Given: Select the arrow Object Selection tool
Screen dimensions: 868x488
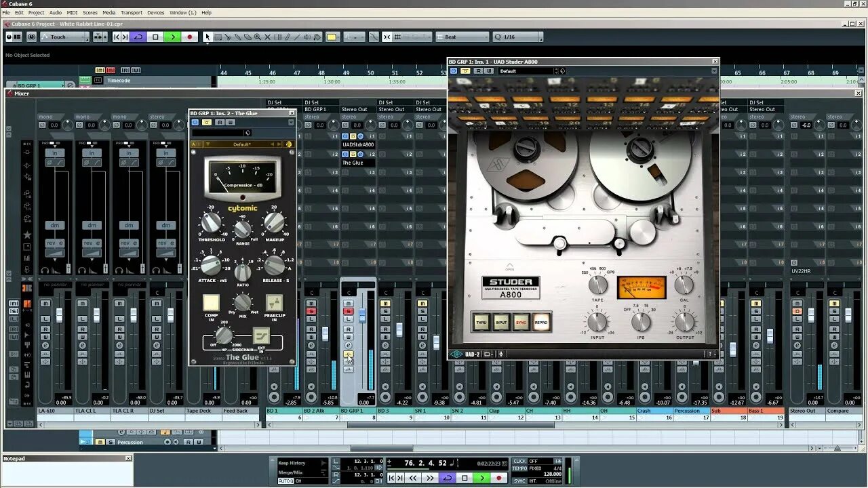Looking at the screenshot, I should (x=208, y=37).
